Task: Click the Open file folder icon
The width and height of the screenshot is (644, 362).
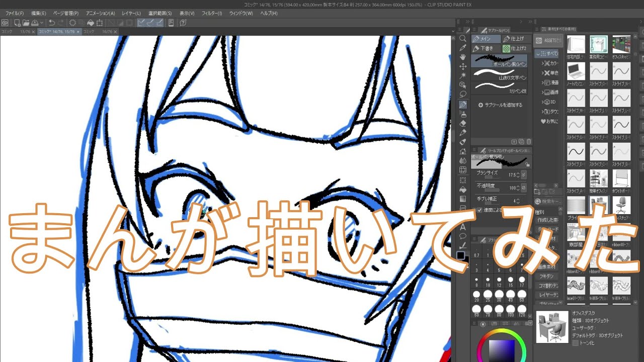Action: [27, 23]
